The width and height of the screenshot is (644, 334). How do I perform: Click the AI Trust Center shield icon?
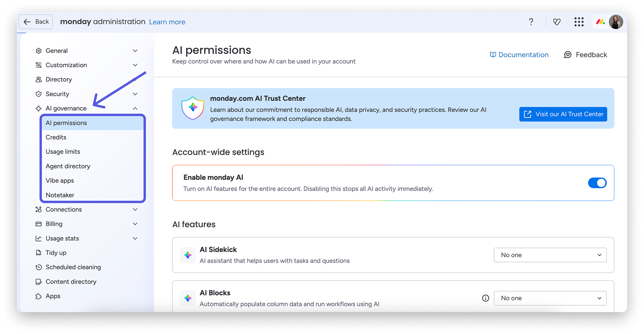click(x=193, y=108)
